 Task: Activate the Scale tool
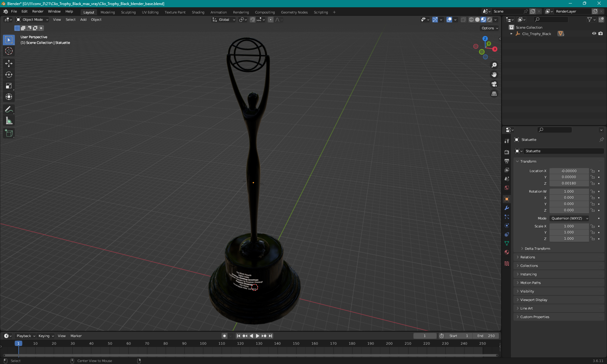(x=9, y=86)
